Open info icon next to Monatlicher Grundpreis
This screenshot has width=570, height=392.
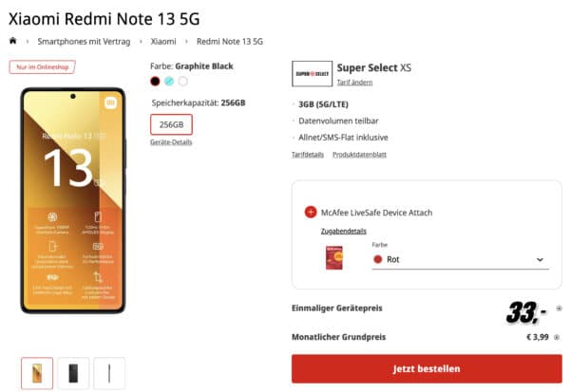tap(557, 337)
